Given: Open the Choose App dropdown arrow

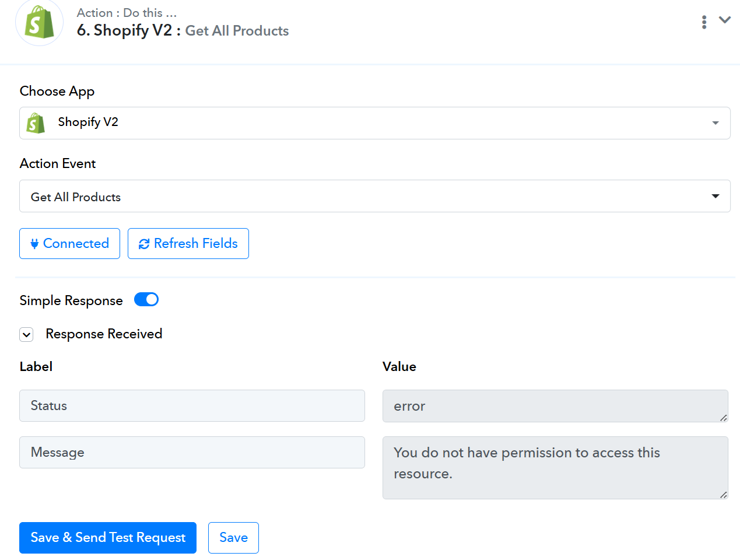Looking at the screenshot, I should [716, 123].
